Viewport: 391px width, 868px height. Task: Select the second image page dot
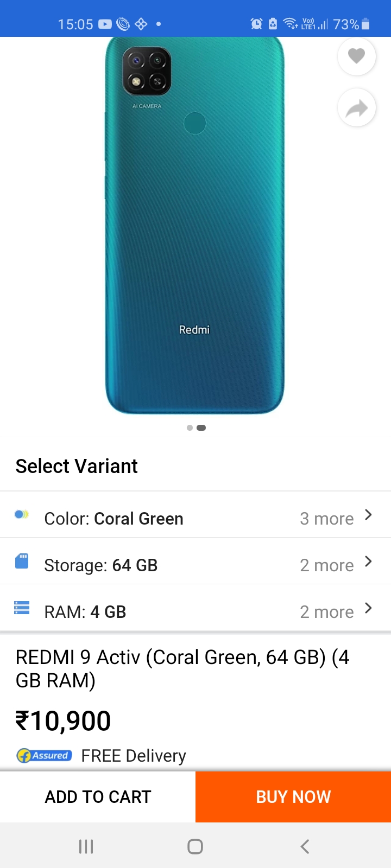click(x=201, y=427)
